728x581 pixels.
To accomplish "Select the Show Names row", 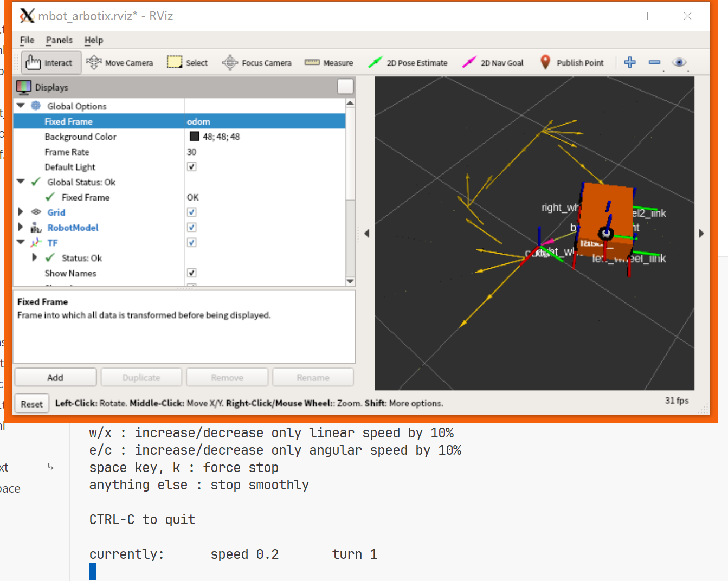I will click(x=179, y=273).
